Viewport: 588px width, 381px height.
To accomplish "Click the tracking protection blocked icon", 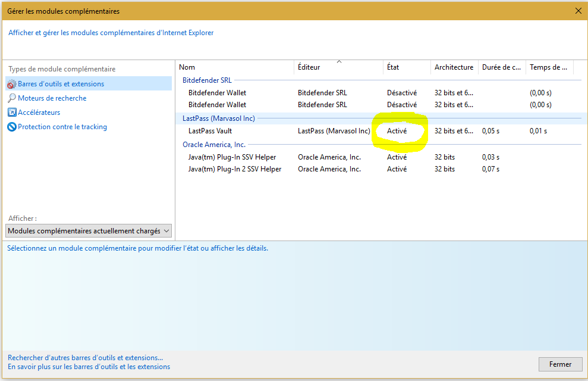I will [x=12, y=127].
